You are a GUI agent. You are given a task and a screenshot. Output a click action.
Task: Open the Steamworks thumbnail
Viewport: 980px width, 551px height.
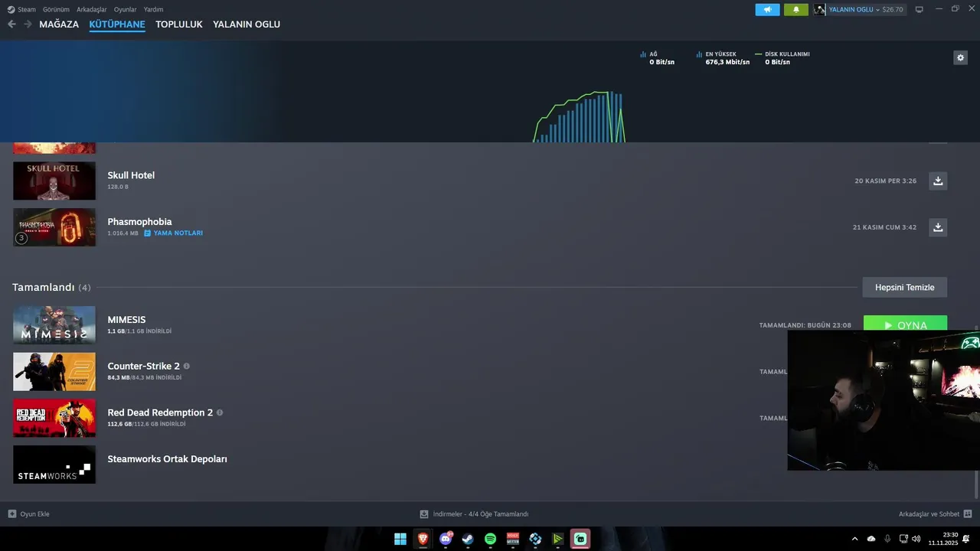[x=54, y=465]
